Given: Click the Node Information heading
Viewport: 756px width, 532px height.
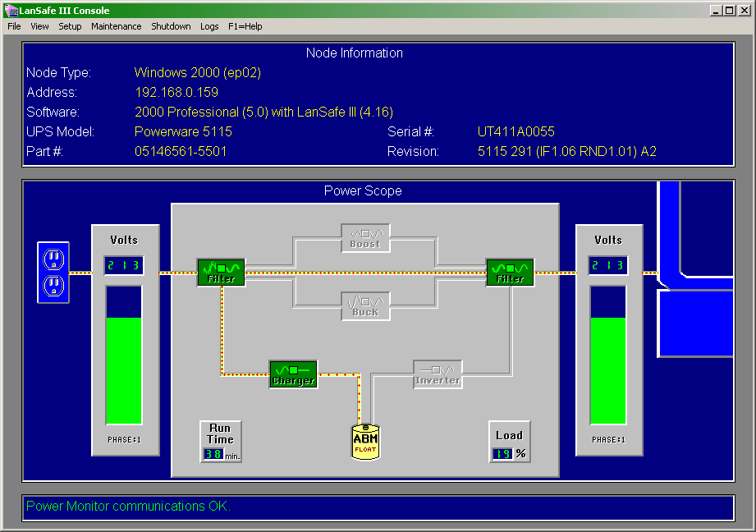Looking at the screenshot, I should click(x=355, y=53).
